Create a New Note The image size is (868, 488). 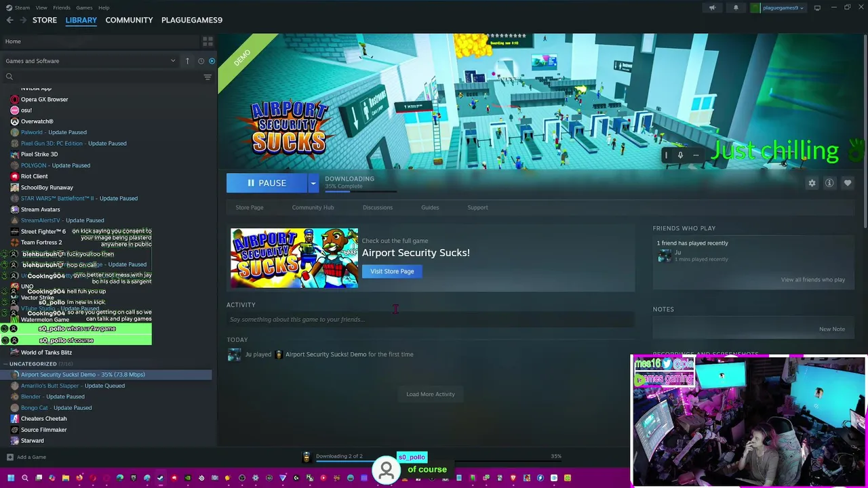pyautogui.click(x=831, y=329)
